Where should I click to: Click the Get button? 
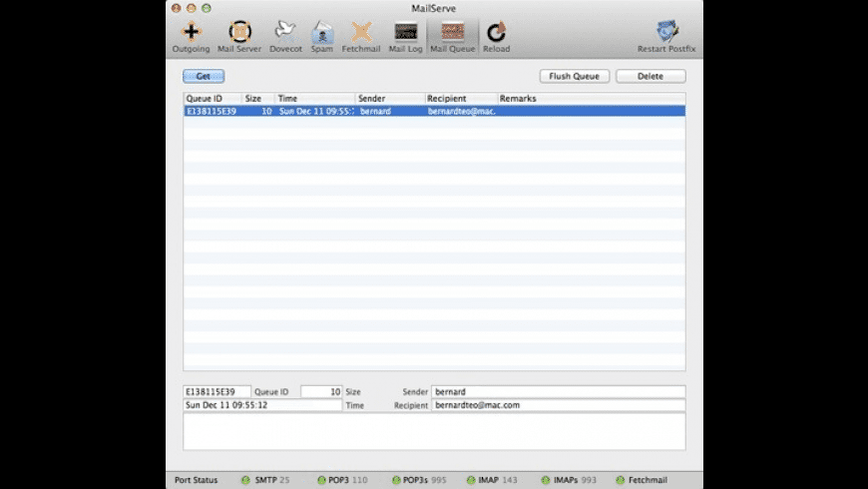(204, 76)
